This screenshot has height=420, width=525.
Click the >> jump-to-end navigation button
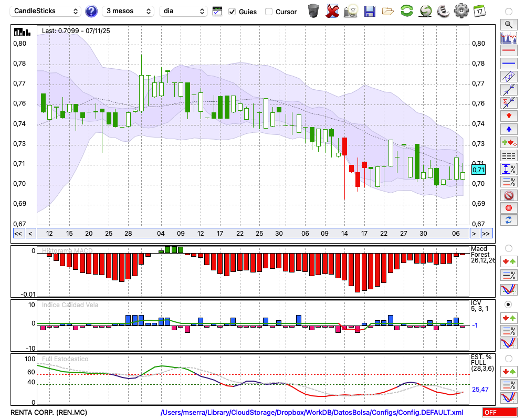[x=486, y=234]
